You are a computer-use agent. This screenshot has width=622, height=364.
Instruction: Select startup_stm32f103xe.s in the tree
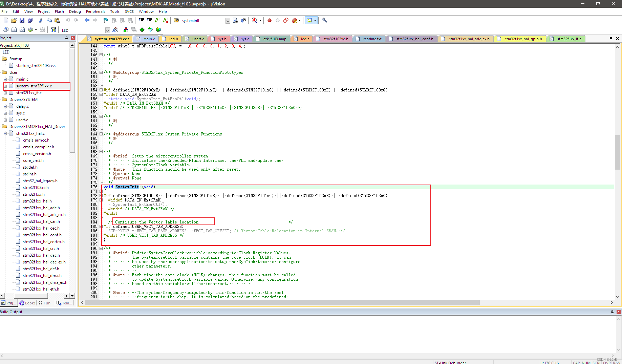[36, 66]
